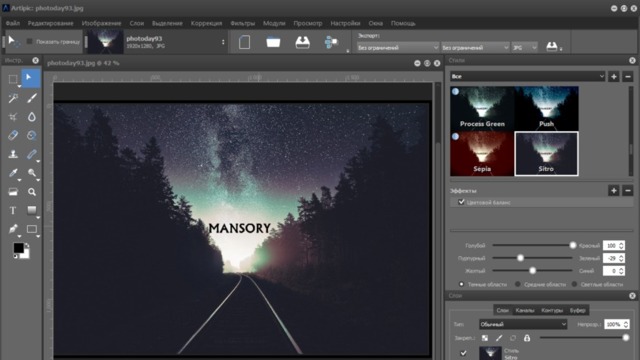Select the Crop tool
This screenshot has width=640, height=360.
point(13,117)
